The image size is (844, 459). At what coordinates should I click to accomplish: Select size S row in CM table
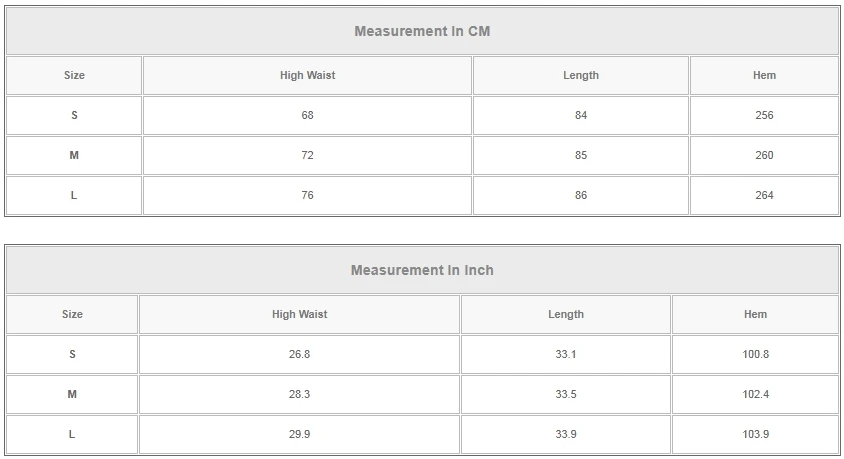click(74, 115)
